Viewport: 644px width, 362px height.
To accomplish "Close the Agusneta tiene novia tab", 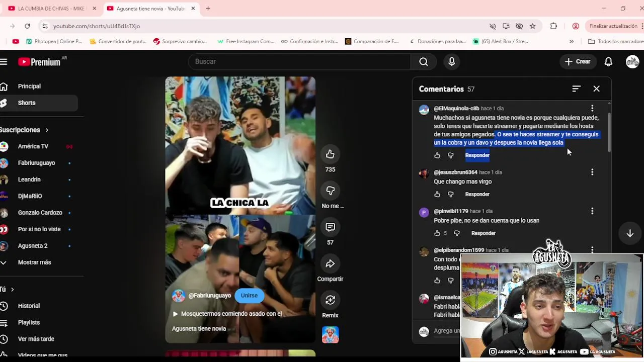I will pyautogui.click(x=193, y=9).
